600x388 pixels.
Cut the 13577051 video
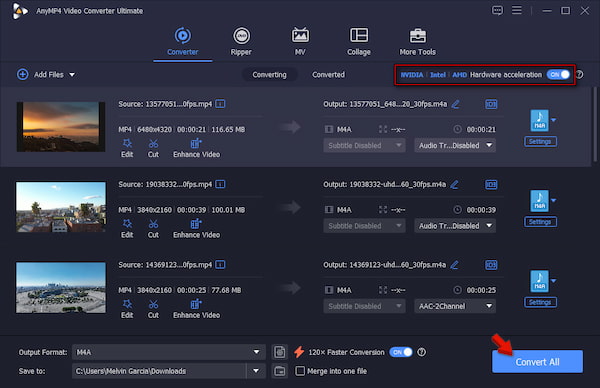(x=153, y=148)
